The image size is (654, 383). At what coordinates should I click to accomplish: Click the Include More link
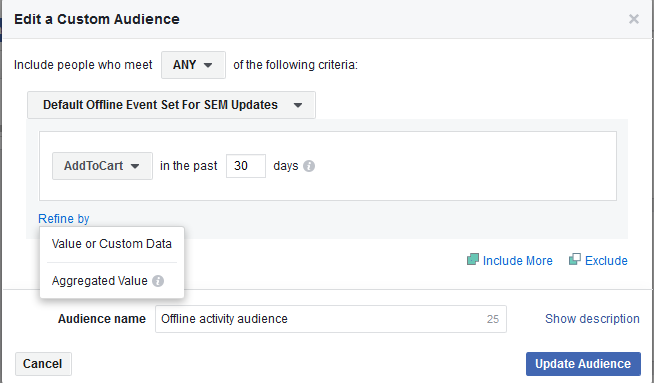tap(518, 261)
